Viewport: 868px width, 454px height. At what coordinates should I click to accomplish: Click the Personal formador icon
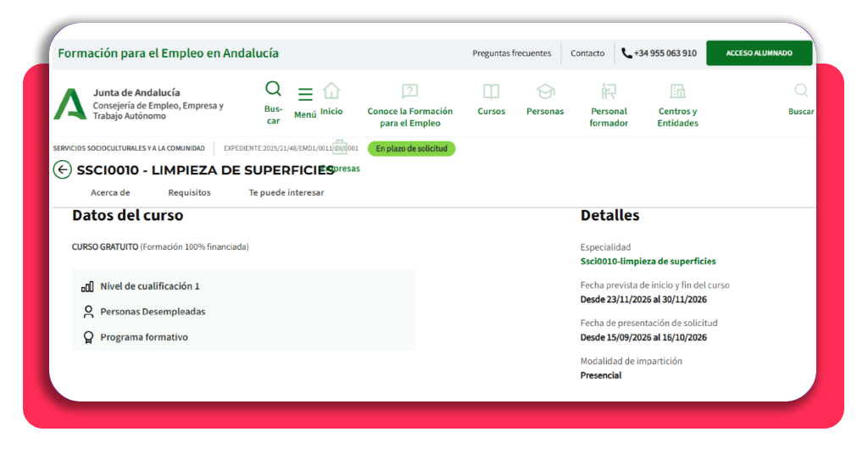[609, 91]
